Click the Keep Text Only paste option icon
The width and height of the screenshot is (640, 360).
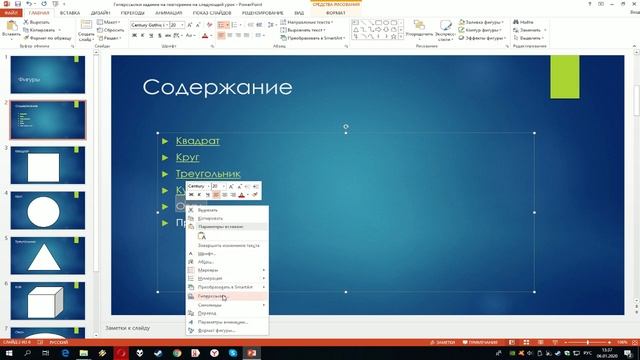pyautogui.click(x=202, y=236)
